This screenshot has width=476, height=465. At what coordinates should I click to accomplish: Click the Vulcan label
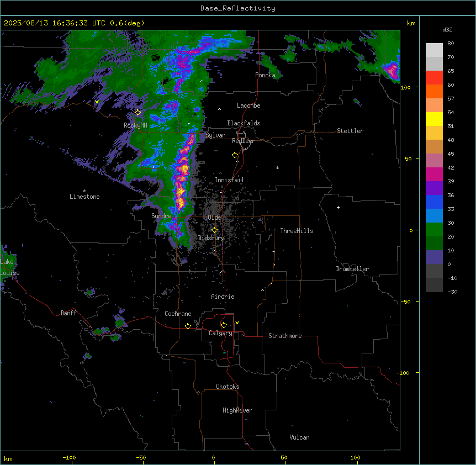pos(300,437)
